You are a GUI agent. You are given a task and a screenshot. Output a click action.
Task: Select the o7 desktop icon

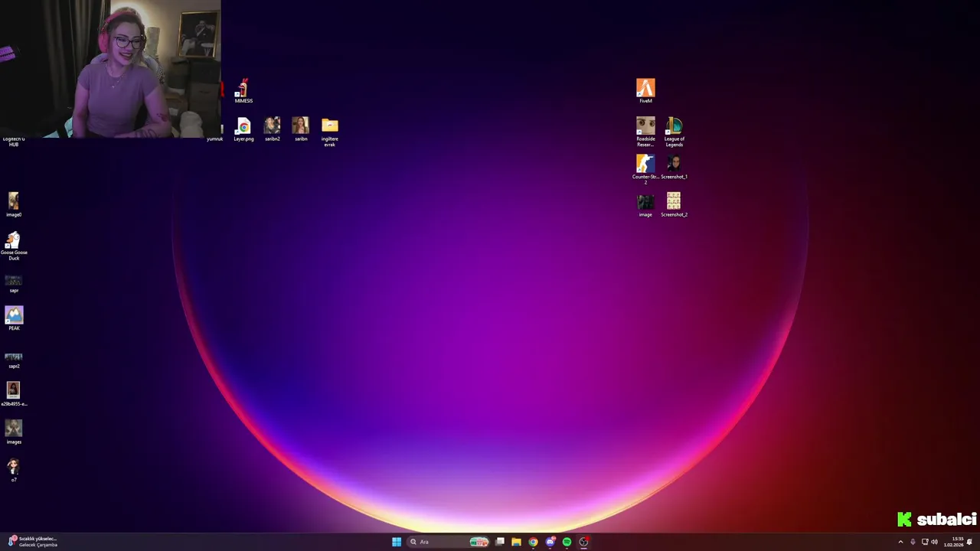click(14, 470)
